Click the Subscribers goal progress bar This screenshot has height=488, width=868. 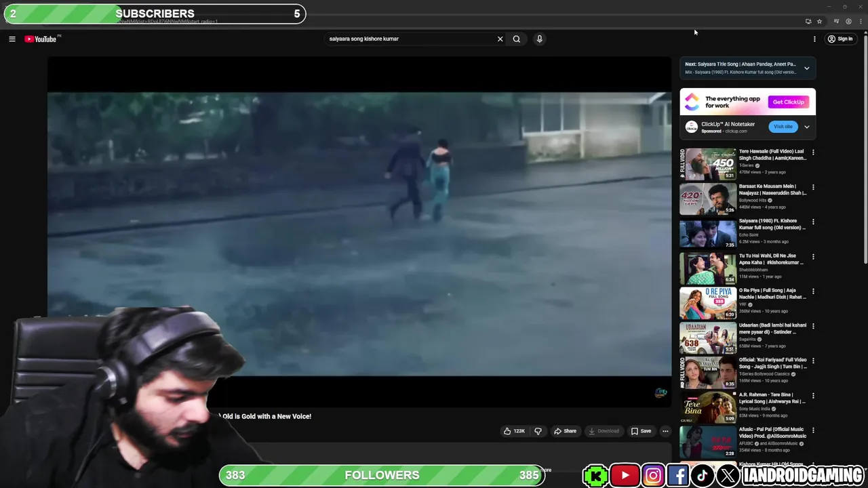coord(154,14)
